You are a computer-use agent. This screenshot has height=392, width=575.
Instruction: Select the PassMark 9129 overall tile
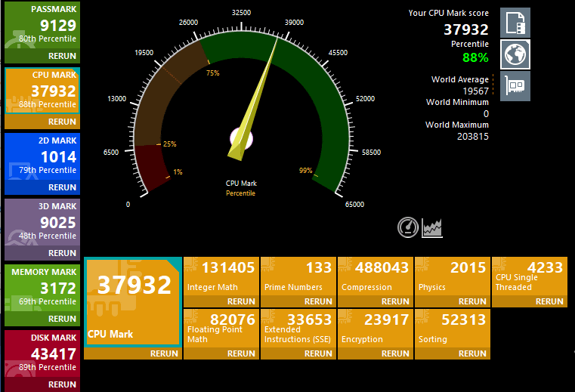pyautogui.click(x=42, y=25)
